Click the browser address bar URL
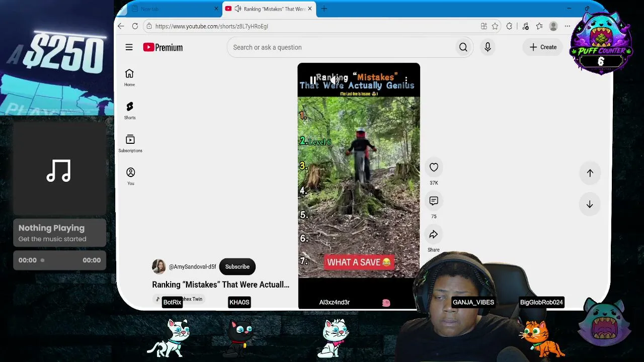Viewport: 644px width, 362px height. tap(212, 26)
